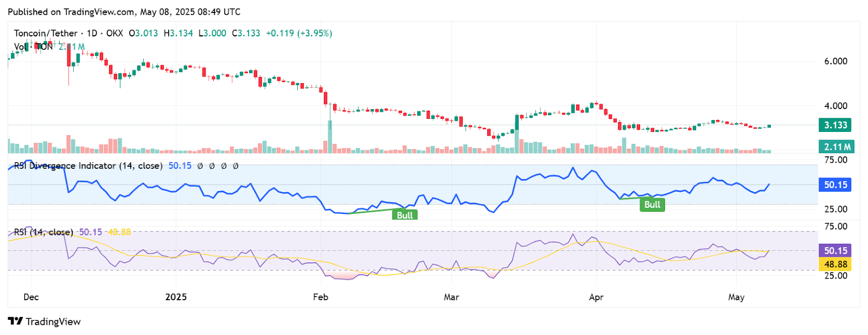
Task: Click the Published on TradingView.com header text
Action: tap(124, 11)
